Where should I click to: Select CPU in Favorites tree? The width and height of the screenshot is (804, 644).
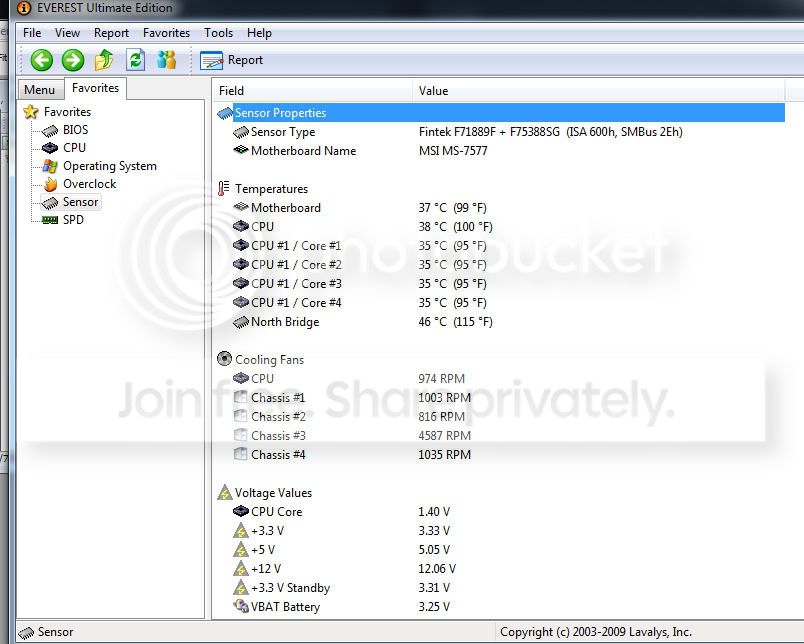[x=74, y=148]
